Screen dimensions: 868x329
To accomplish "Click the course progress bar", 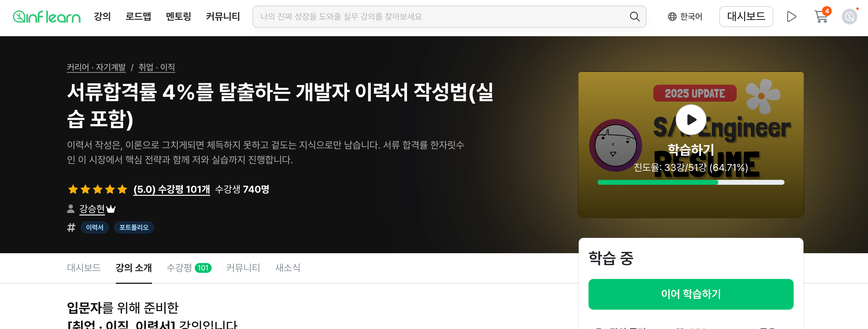I will [691, 182].
